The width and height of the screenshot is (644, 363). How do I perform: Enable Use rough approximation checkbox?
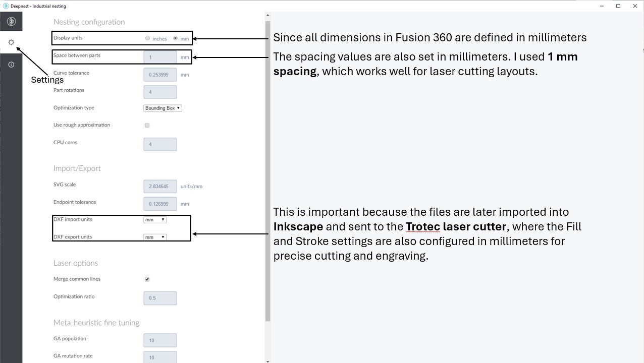(147, 125)
